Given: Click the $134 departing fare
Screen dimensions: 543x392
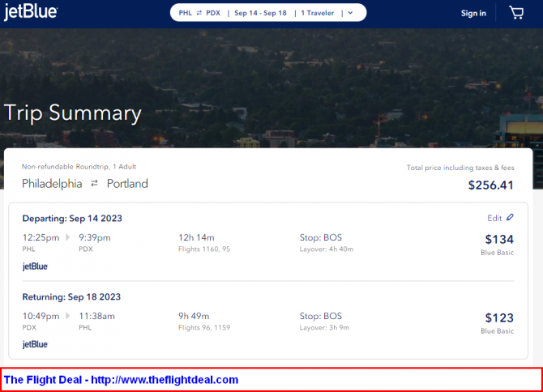Looking at the screenshot, I should pos(499,239).
